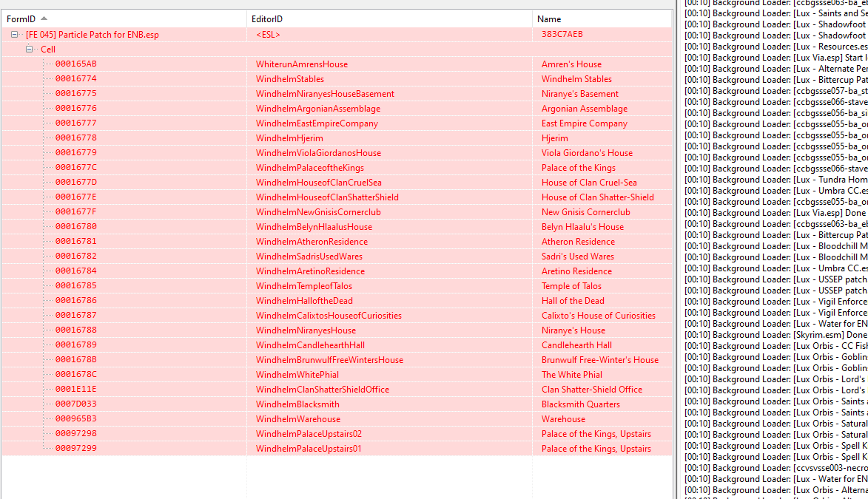Click EditorID WindhelmHjerim
Screen dimensions: 868x499
click(x=289, y=138)
